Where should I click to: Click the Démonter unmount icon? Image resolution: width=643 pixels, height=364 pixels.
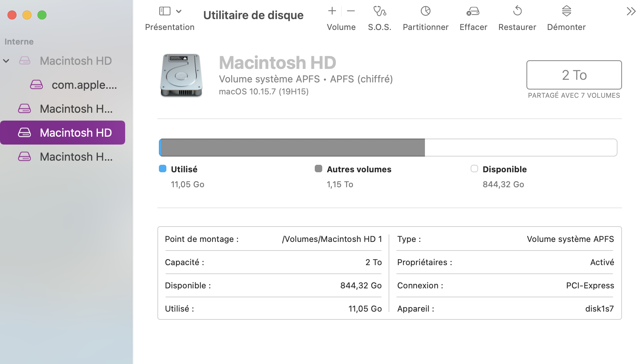[x=567, y=11]
